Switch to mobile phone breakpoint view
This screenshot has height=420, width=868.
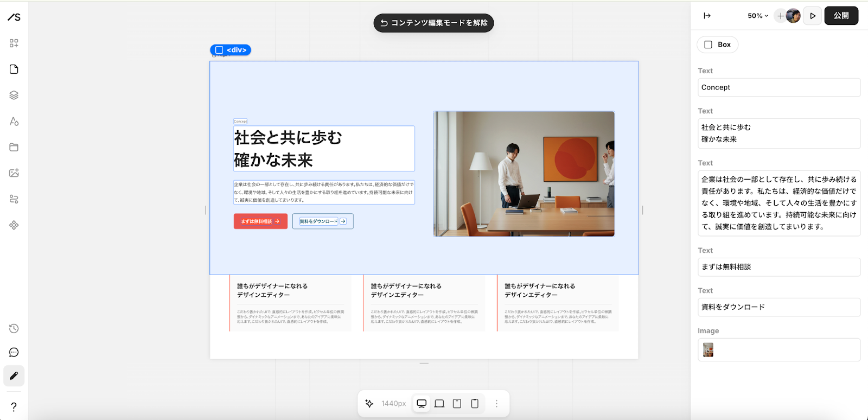tap(475, 403)
